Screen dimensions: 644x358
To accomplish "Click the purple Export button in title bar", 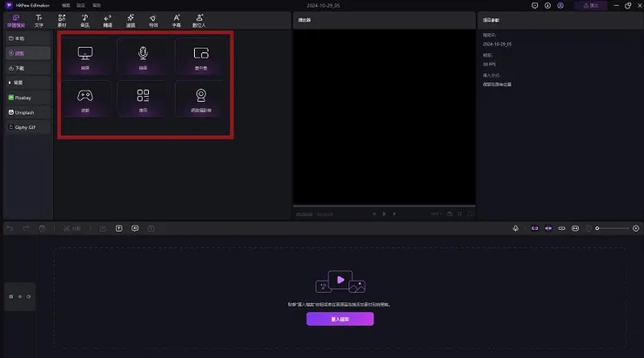I will coord(591,5).
